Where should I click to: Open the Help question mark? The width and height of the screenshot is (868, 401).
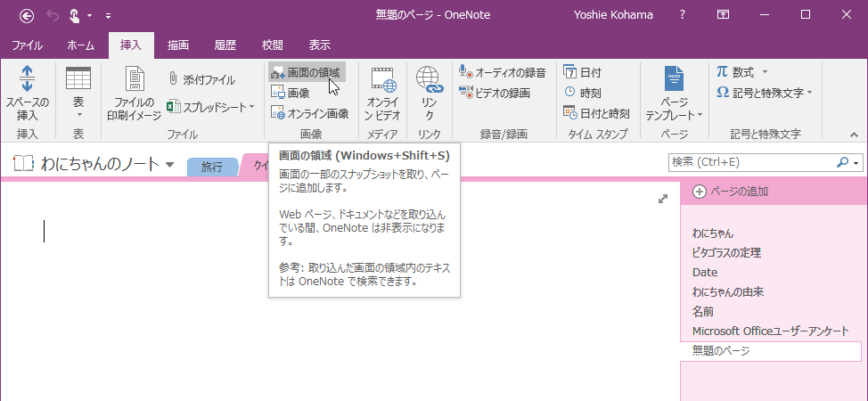pos(683,15)
